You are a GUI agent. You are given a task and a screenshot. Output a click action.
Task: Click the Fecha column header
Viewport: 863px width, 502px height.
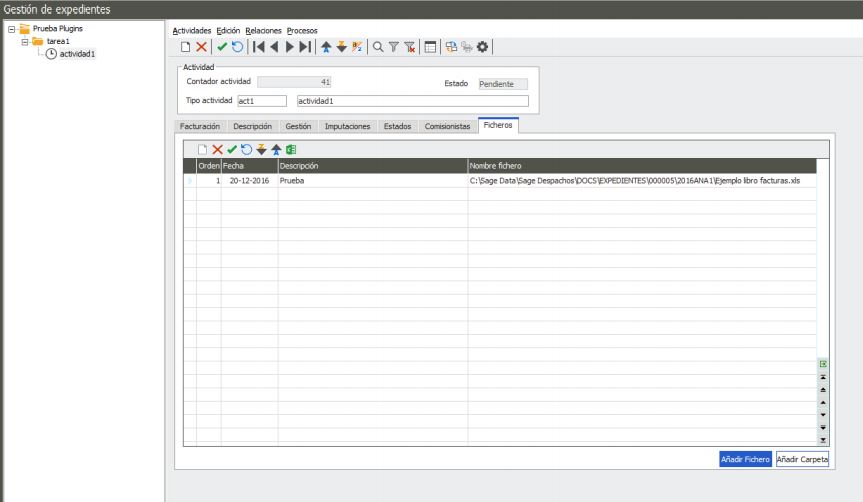point(250,166)
